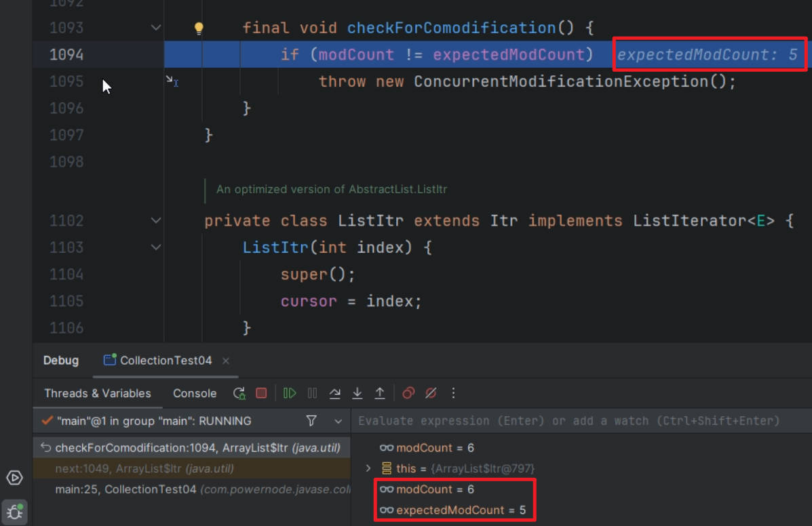Toggle Mute Breakpoints
Screen dimensions: 812x526
point(431,393)
